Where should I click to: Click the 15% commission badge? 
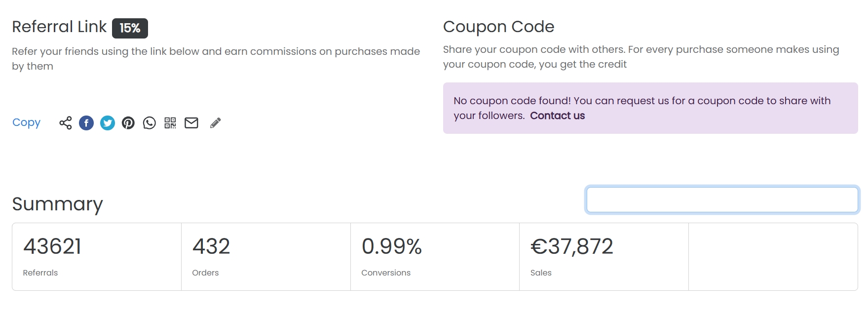point(130,28)
